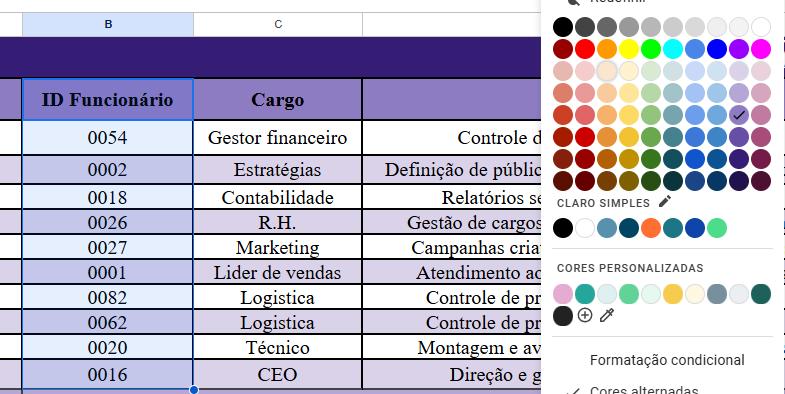Select the checked light purple swatch
Screen dimensions: 785x394
(739, 115)
